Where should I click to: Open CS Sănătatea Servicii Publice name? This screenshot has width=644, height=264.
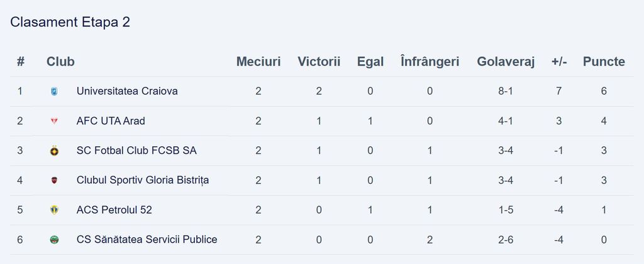point(147,239)
